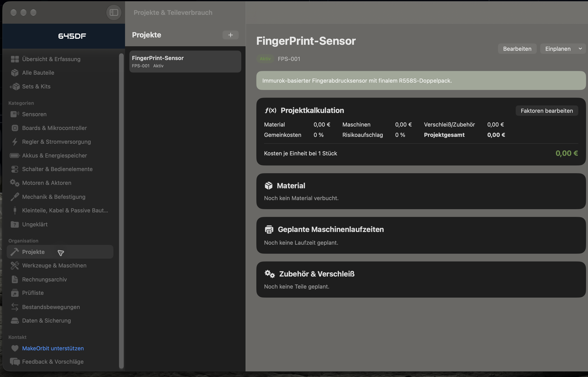Toggle the sidebar with the panel icon
Viewport: 588px width, 377px height.
(x=114, y=12)
